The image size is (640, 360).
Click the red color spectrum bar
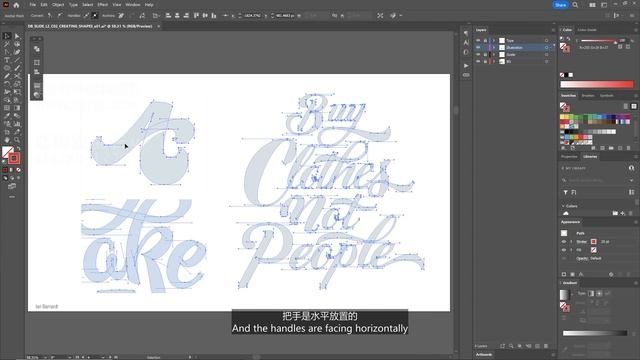click(x=597, y=84)
